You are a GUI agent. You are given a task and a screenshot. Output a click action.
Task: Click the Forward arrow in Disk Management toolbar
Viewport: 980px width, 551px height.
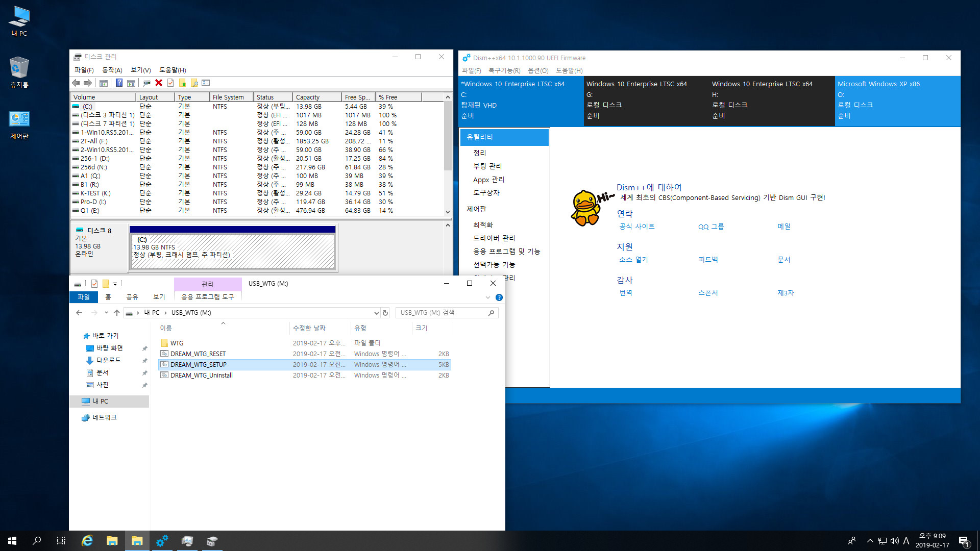click(x=88, y=83)
